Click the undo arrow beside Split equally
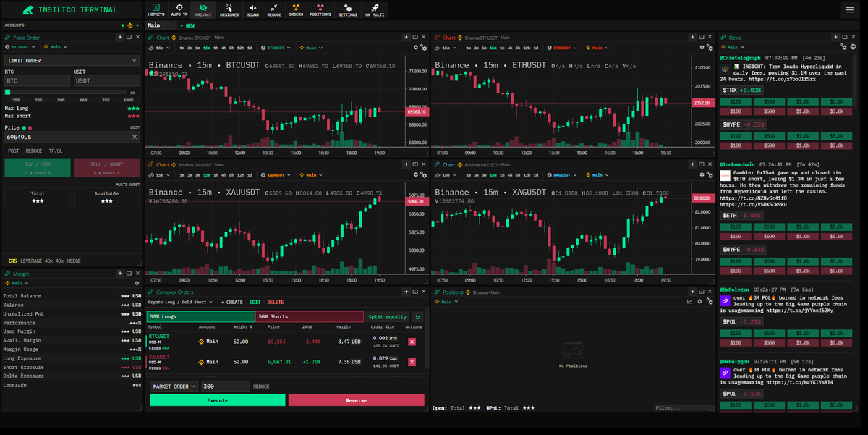 pyautogui.click(x=417, y=317)
